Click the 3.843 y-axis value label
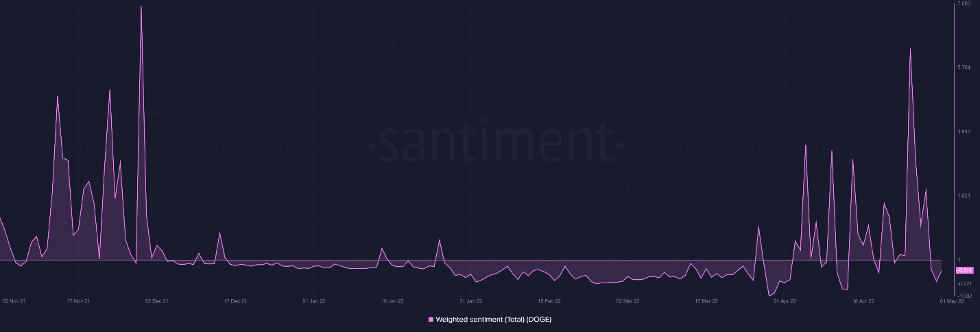 point(964,132)
